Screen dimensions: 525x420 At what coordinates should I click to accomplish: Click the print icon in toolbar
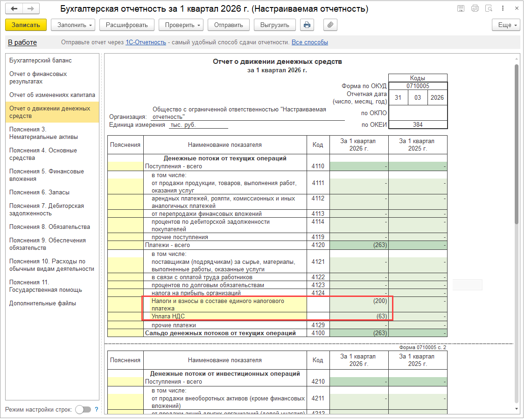coord(307,25)
